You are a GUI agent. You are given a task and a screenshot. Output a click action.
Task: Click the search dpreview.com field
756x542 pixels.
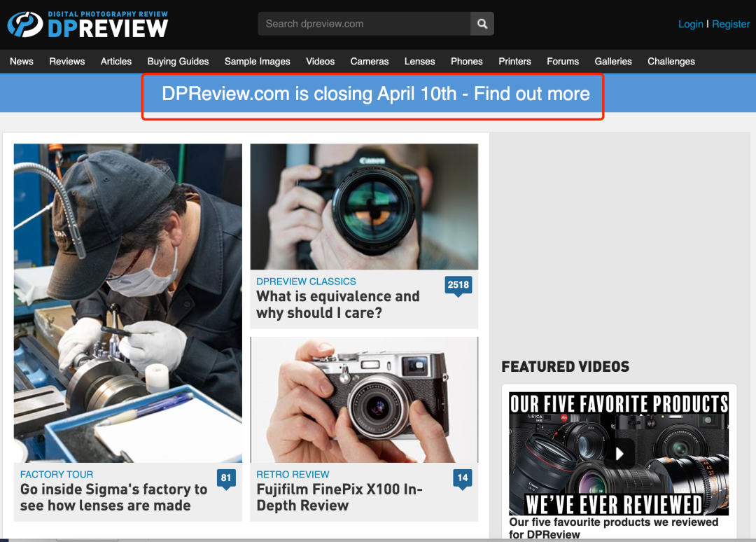(364, 24)
